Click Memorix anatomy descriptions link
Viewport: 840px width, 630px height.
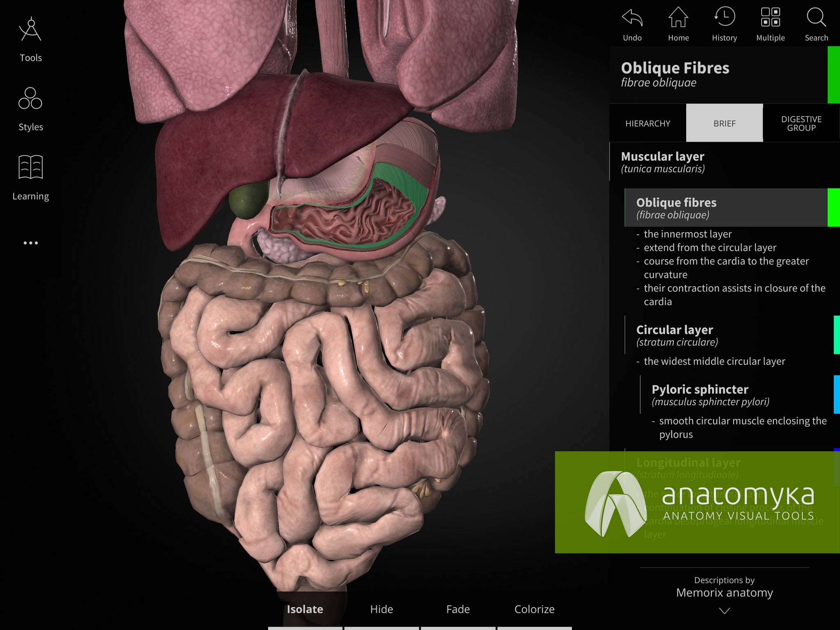click(x=724, y=593)
